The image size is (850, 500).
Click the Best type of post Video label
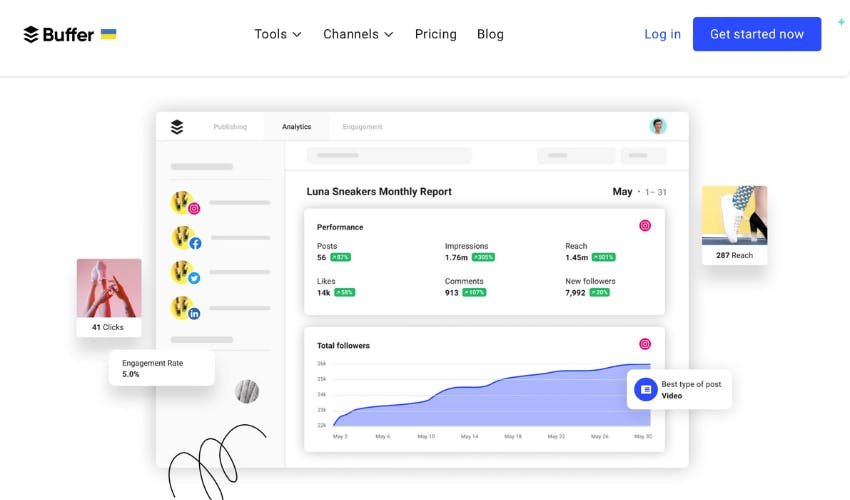coord(691,390)
